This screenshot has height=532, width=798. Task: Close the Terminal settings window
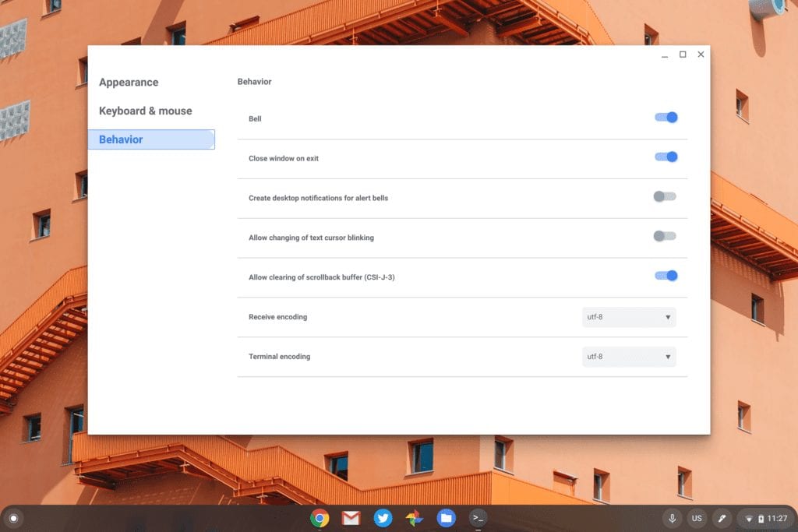[701, 55]
